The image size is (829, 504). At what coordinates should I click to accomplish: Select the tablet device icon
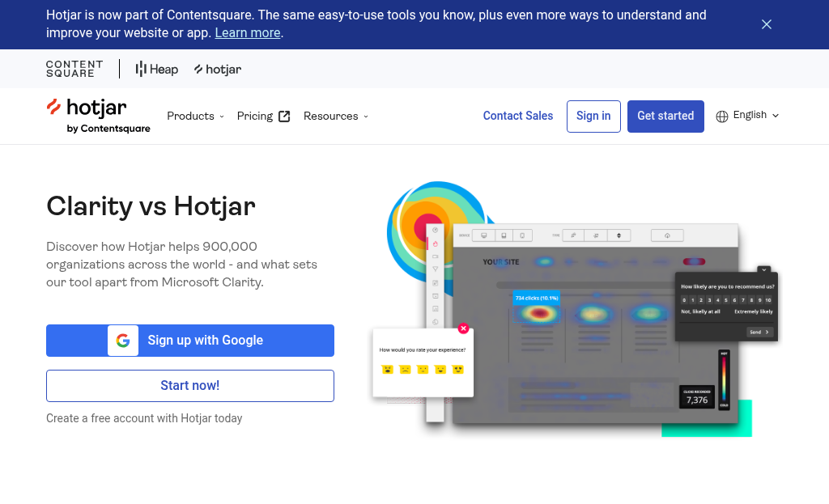[x=503, y=234]
